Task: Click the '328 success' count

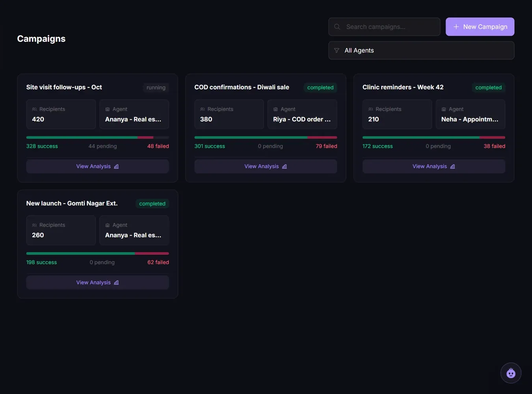Action: pos(42,146)
